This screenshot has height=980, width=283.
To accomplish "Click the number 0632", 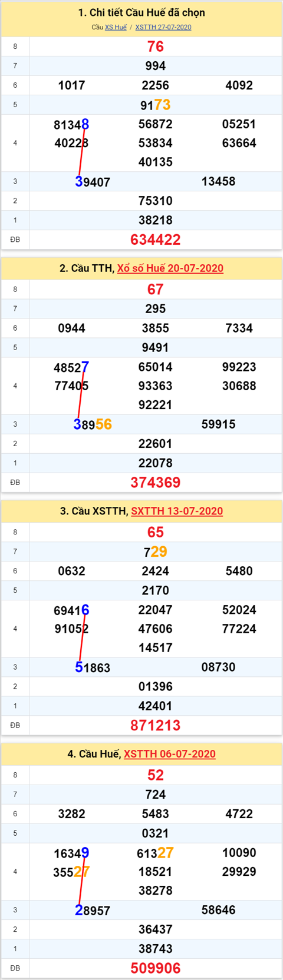I will 72,571.
